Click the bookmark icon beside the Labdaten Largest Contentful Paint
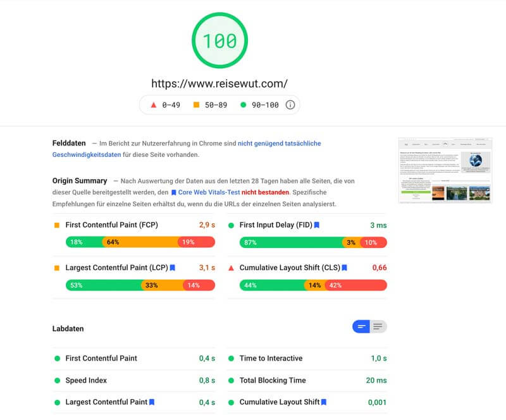The height and width of the screenshot is (420, 506). click(x=152, y=402)
